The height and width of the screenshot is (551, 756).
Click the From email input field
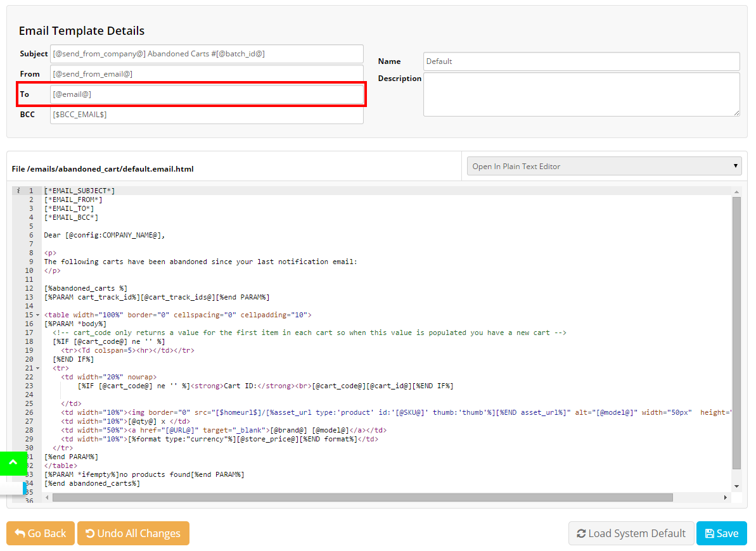[207, 73]
